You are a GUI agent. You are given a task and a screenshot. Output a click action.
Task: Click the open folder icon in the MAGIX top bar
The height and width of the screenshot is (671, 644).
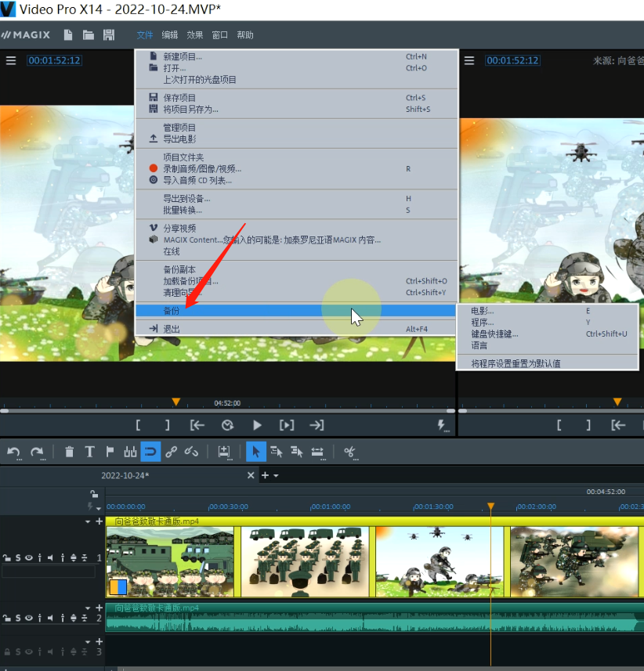point(89,34)
